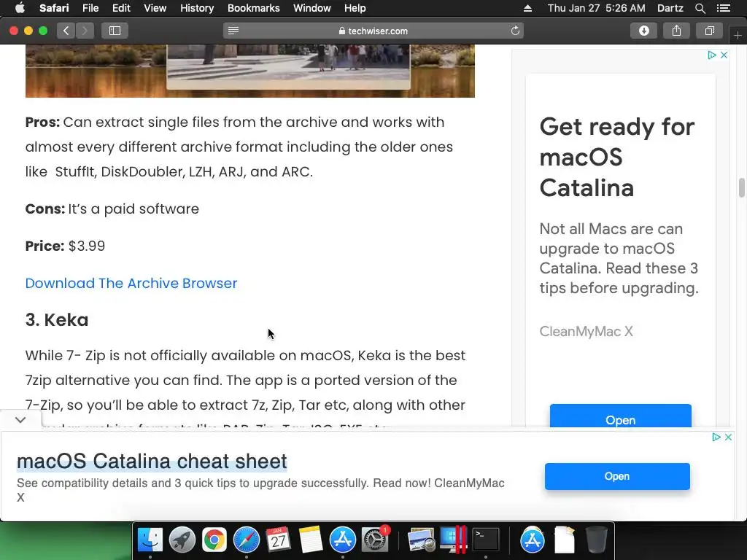Open the Help menu
This screenshot has height=560, width=747.
[x=355, y=8]
